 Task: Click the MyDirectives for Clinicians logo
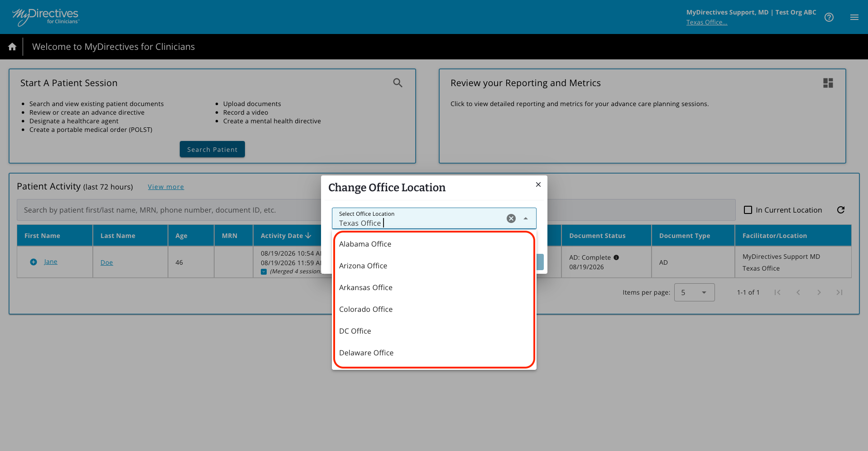46,17
